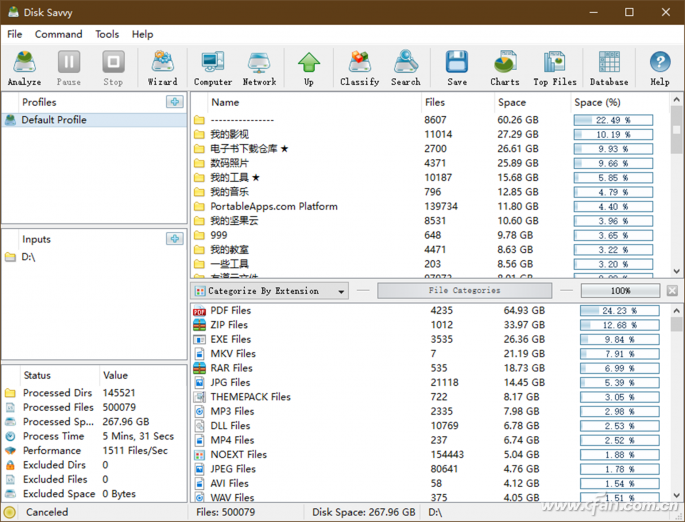The width and height of the screenshot is (685, 522).
Task: Click the MP3 Files type icon
Action: [x=199, y=411]
